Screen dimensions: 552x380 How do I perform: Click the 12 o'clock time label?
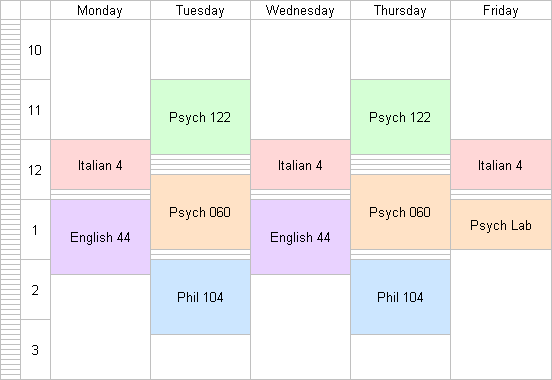35,170
